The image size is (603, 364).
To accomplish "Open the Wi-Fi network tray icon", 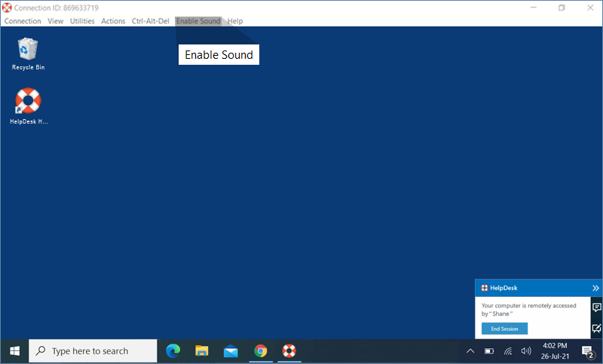I will coord(508,350).
